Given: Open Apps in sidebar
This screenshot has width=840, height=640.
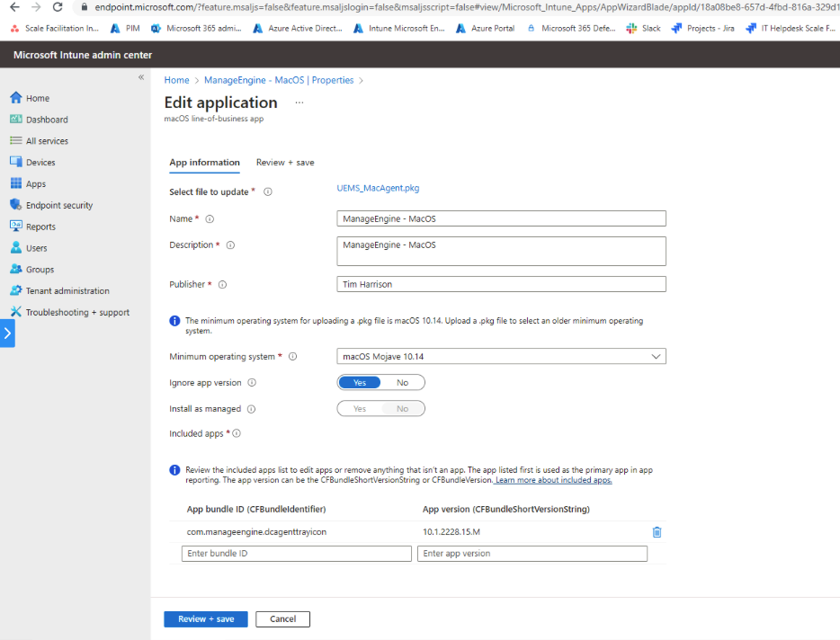Looking at the screenshot, I should [x=28, y=183].
